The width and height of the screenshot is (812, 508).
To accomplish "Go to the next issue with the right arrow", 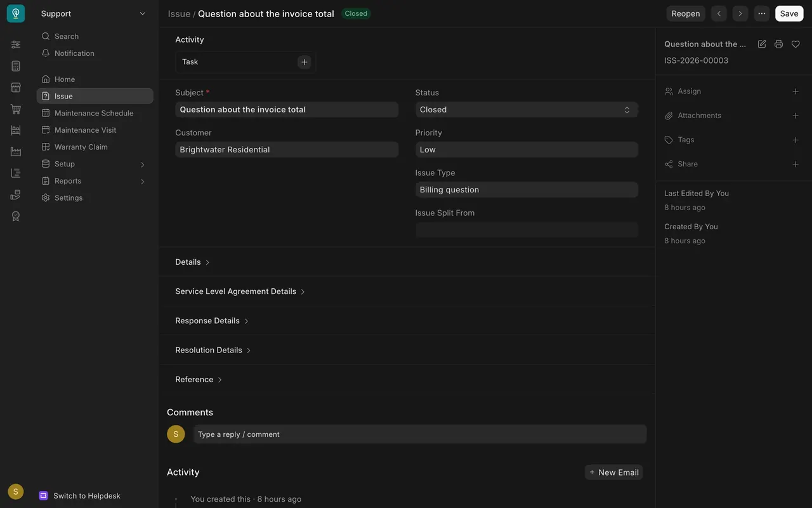I will (x=740, y=13).
